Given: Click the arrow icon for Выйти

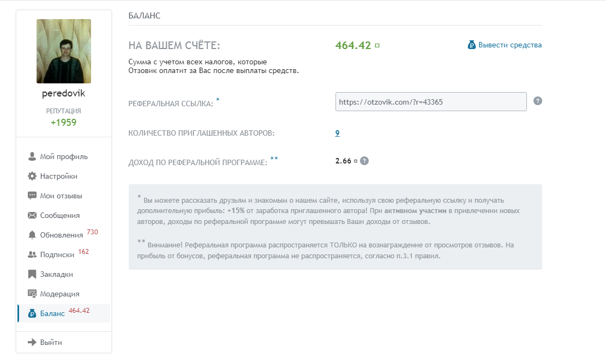Looking at the screenshot, I should click(32, 343).
